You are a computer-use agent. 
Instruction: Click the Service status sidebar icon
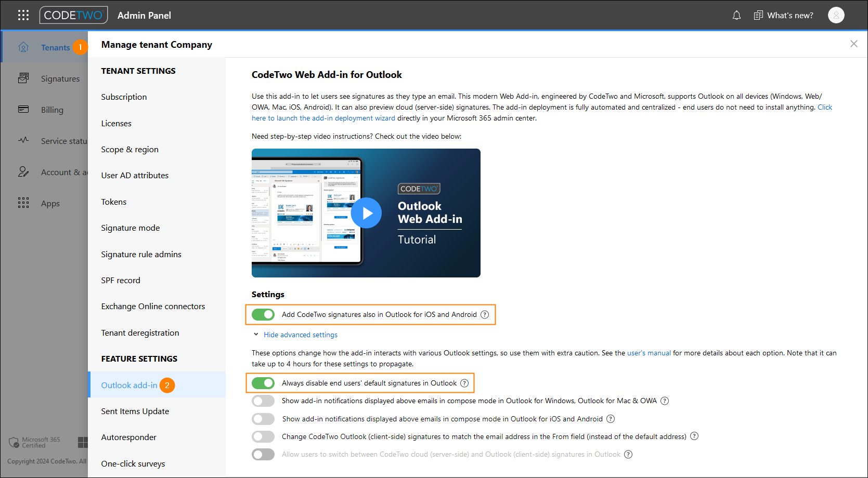[23, 140]
